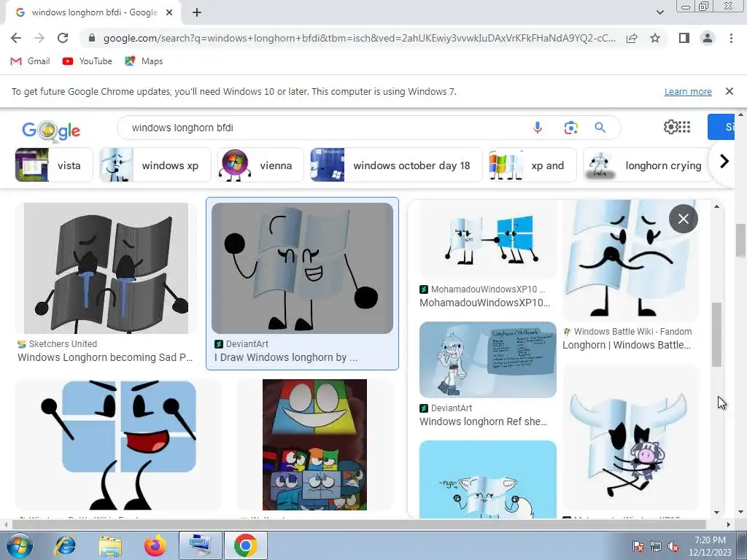The width and height of the screenshot is (747, 560).
Task: Click the muted volume tray icon
Action: [673, 547]
